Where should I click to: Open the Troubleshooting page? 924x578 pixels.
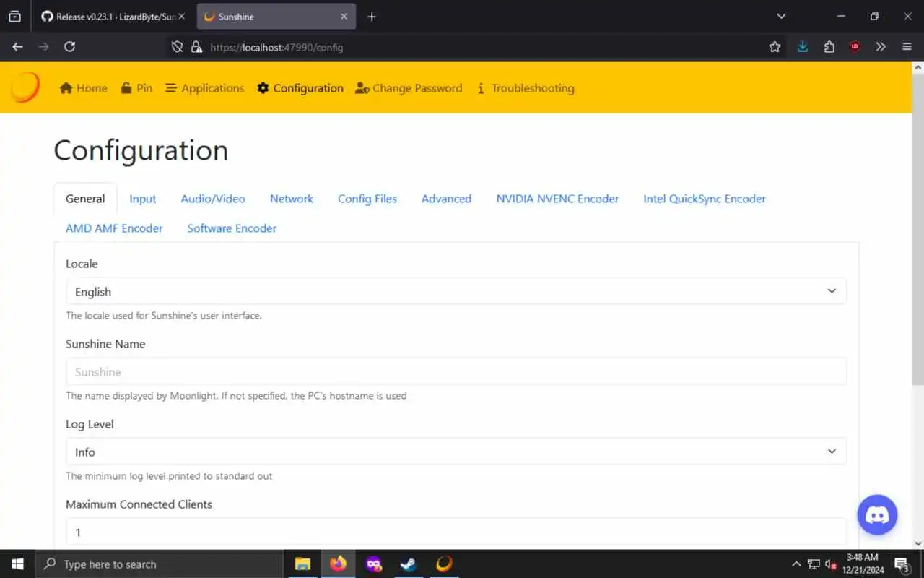point(525,88)
